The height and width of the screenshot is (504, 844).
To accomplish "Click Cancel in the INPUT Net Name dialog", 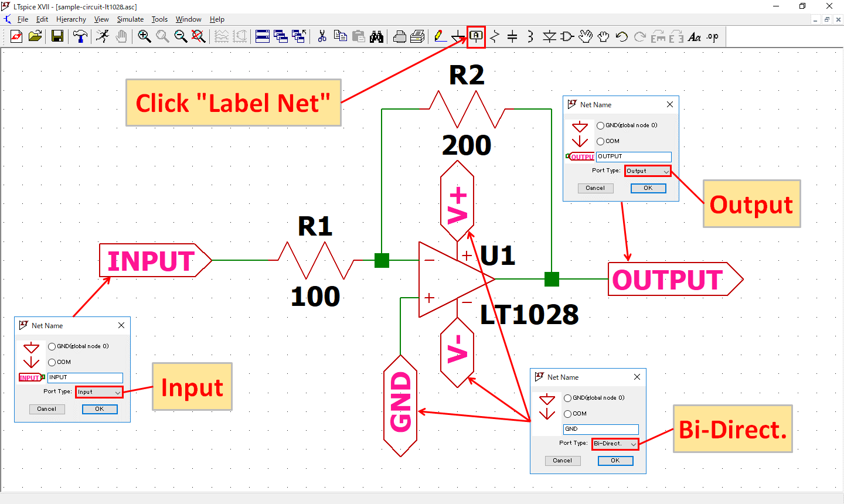I will (47, 409).
